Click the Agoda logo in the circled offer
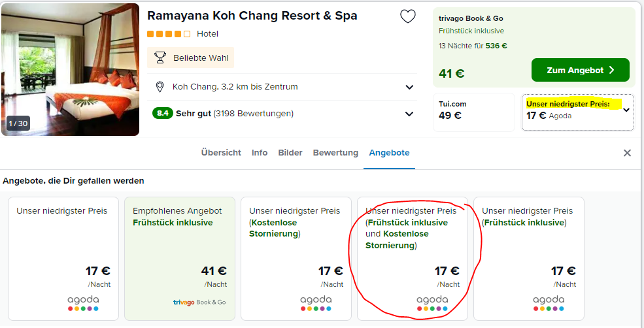Screen dimensions: 644x328 pos(432,303)
